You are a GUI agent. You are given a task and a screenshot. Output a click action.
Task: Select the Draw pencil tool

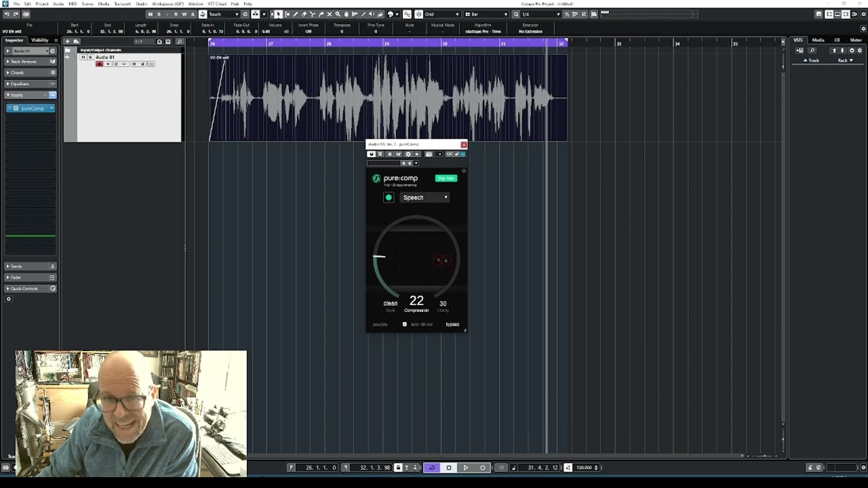coord(295,14)
